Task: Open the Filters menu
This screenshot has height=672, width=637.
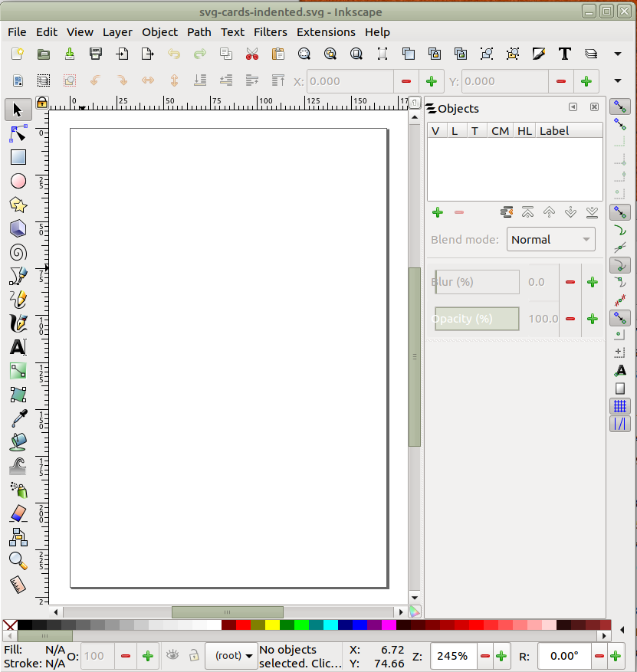Action: click(271, 32)
